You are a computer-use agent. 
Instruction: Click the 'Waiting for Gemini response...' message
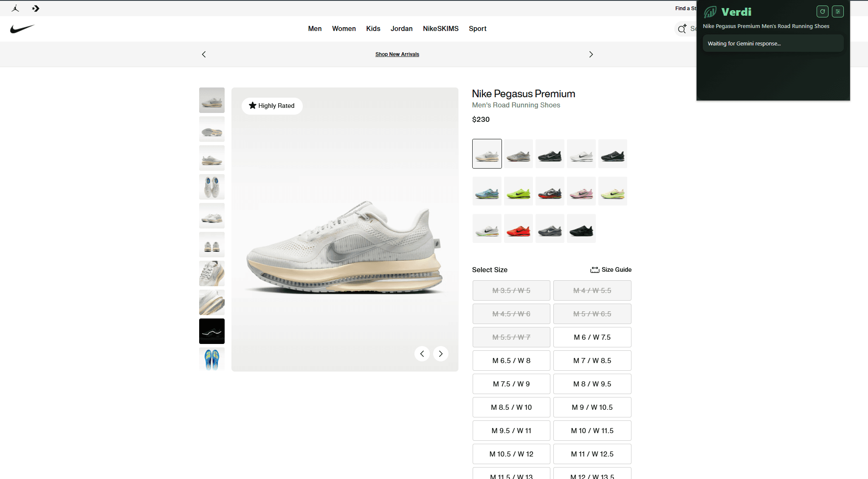773,43
